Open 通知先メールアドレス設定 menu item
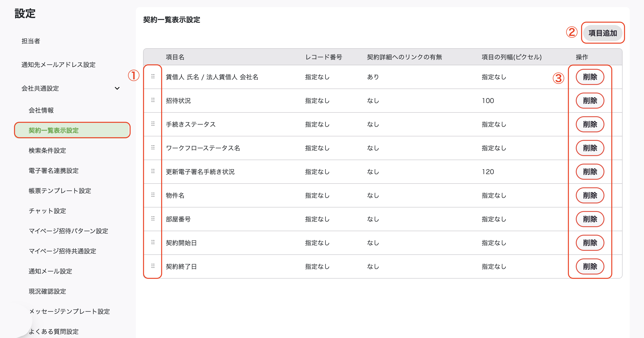This screenshot has width=644, height=338. tap(59, 65)
